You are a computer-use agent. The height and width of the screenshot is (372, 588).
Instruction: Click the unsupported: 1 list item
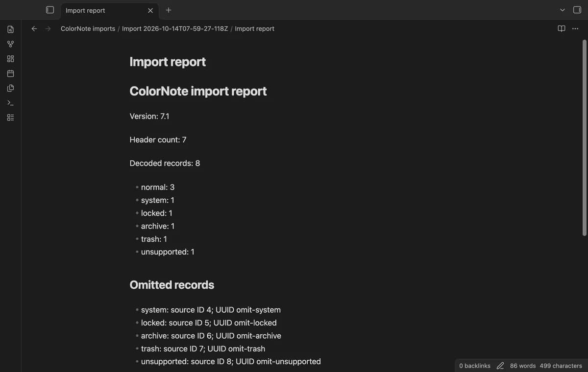168,252
